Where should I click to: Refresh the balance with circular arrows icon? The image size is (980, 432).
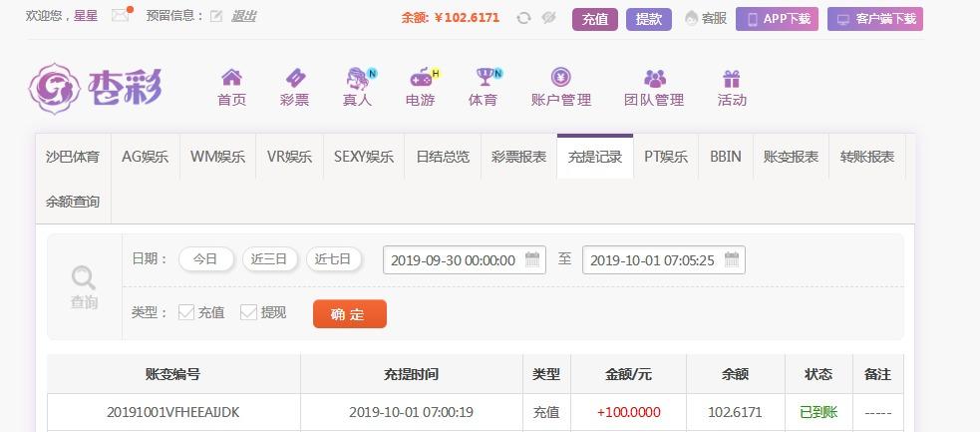point(523,18)
